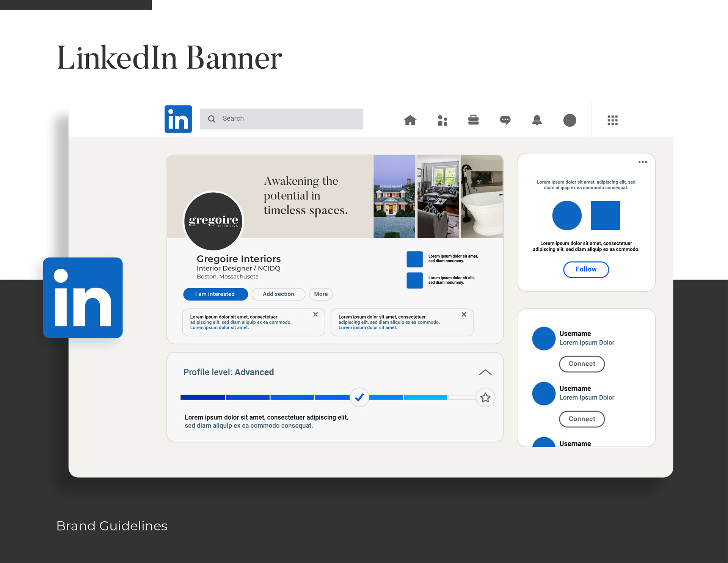Viewport: 728px width, 563px height.
Task: Open the Jobs briefcase icon
Action: coord(473,120)
